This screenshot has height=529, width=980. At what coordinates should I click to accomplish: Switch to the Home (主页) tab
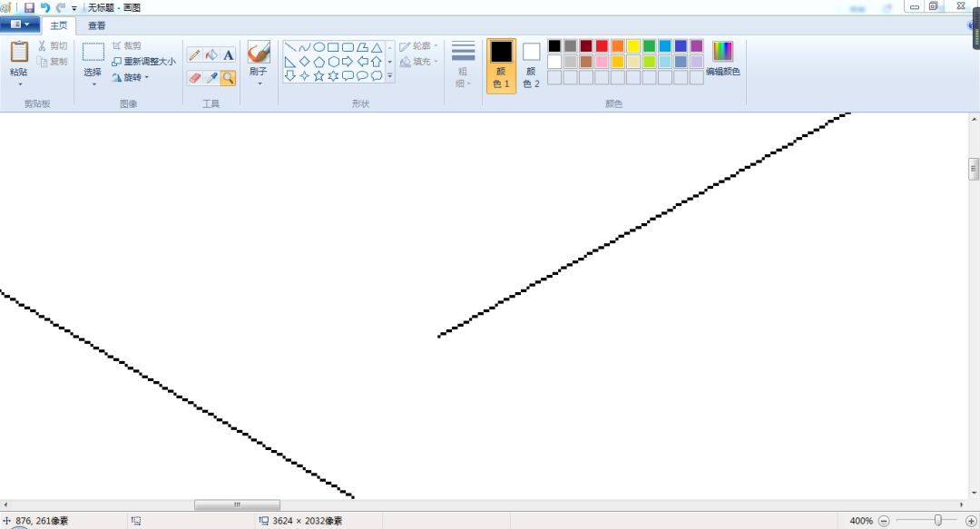pos(59,25)
